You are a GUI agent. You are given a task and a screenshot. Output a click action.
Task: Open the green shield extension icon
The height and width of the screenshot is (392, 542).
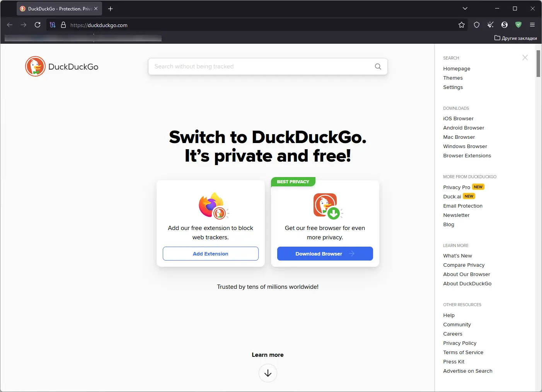click(x=518, y=25)
